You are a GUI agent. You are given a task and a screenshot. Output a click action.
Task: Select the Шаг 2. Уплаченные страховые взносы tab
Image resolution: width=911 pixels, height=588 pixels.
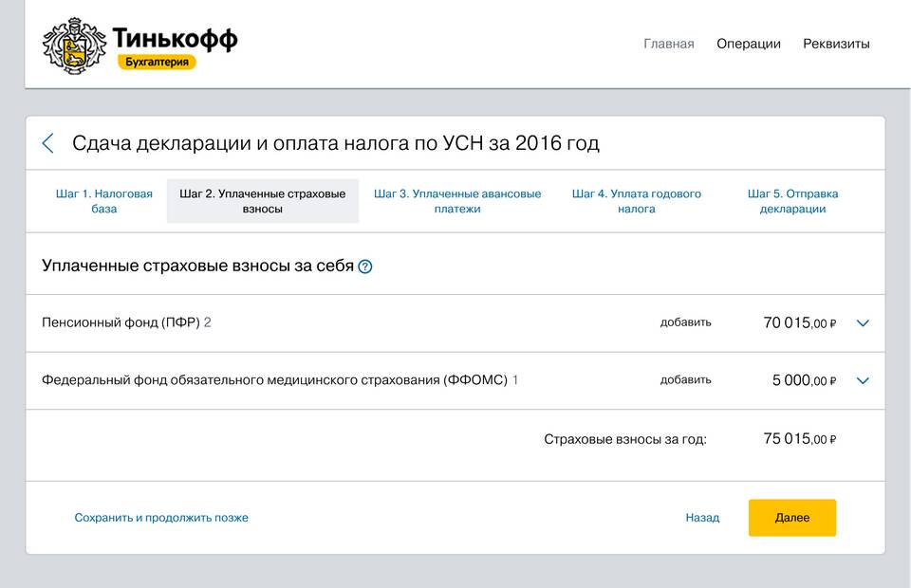(263, 201)
